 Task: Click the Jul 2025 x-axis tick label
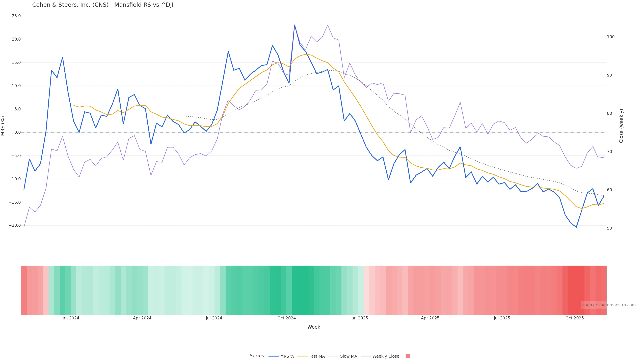tap(502, 318)
